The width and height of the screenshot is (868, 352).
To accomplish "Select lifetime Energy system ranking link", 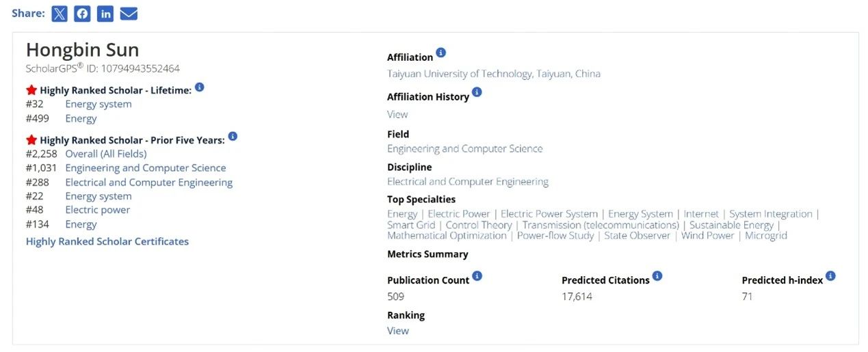I will point(98,104).
